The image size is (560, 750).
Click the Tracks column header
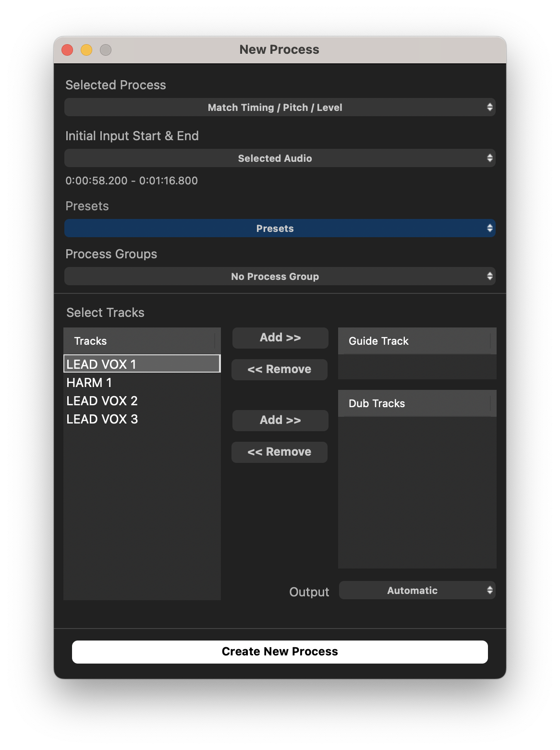coord(139,341)
